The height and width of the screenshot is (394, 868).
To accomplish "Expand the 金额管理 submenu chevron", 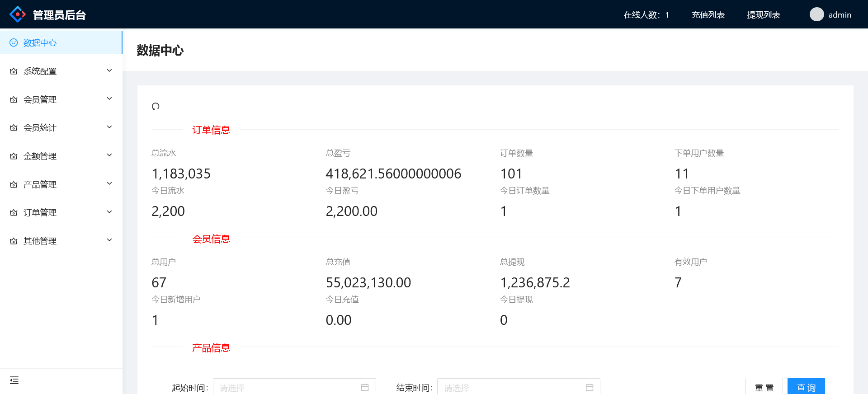I will click(x=109, y=155).
